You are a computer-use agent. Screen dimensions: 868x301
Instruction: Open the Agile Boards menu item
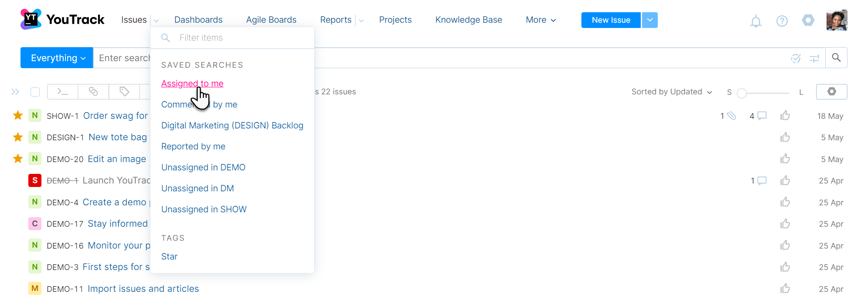271,20
